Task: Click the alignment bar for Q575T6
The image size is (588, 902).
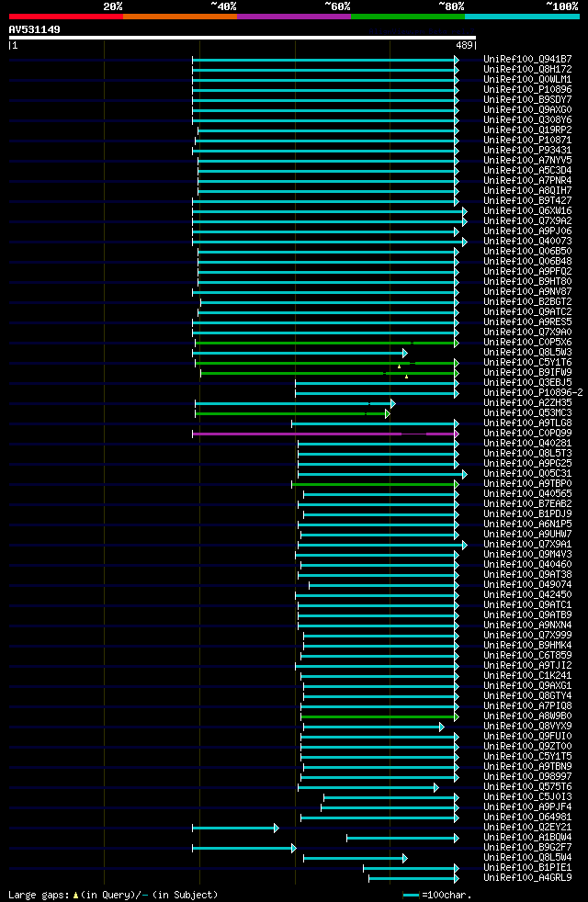Action: [368, 787]
